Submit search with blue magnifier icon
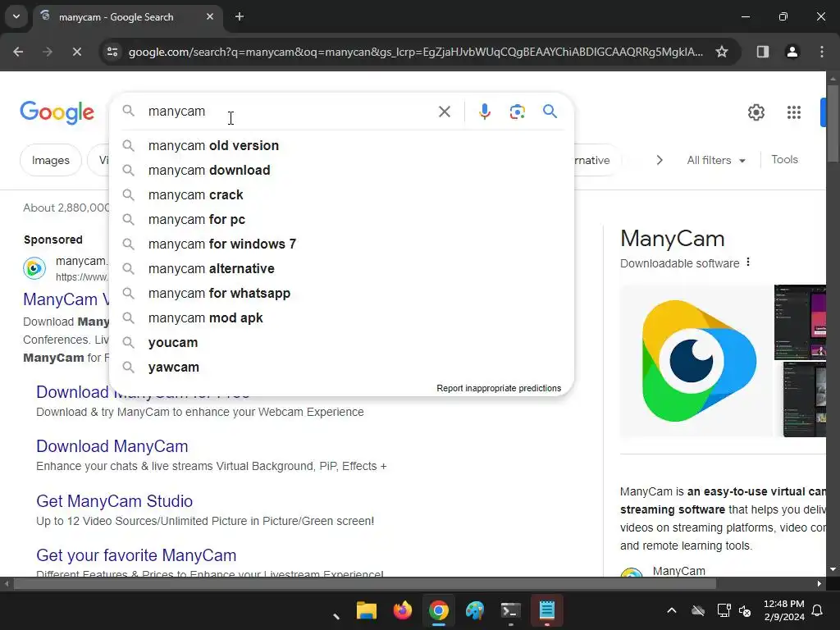The width and height of the screenshot is (840, 630). tap(550, 112)
